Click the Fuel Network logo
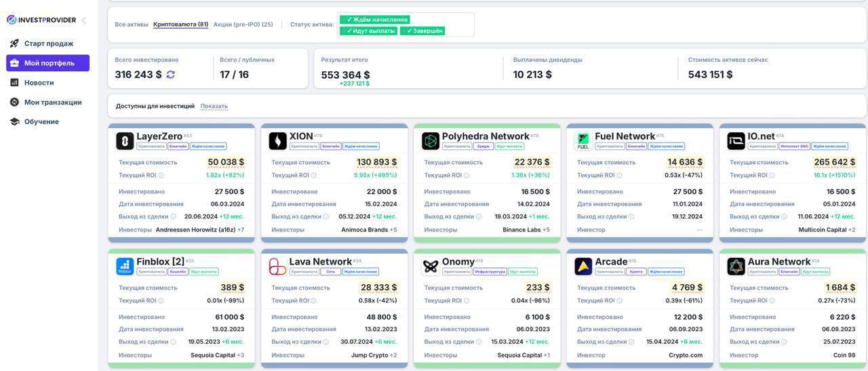Screen dimensions: 868x371 [x=583, y=140]
